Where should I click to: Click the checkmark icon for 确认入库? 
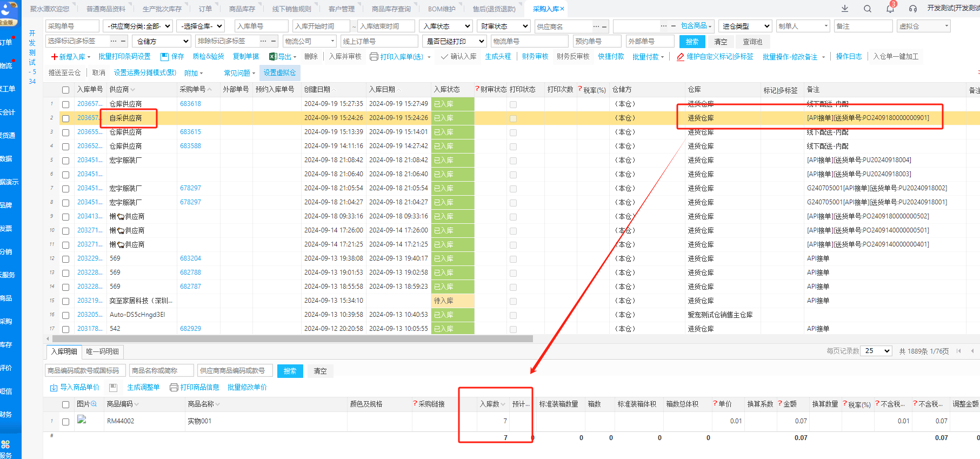pos(444,57)
